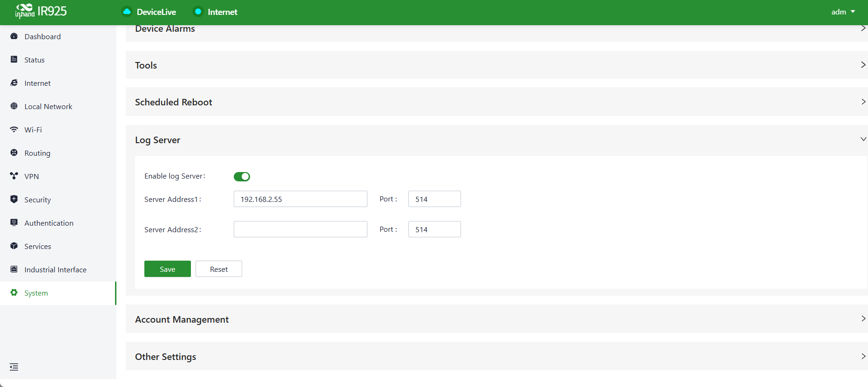
Task: Click the Server Address1 input field
Action: (300, 199)
